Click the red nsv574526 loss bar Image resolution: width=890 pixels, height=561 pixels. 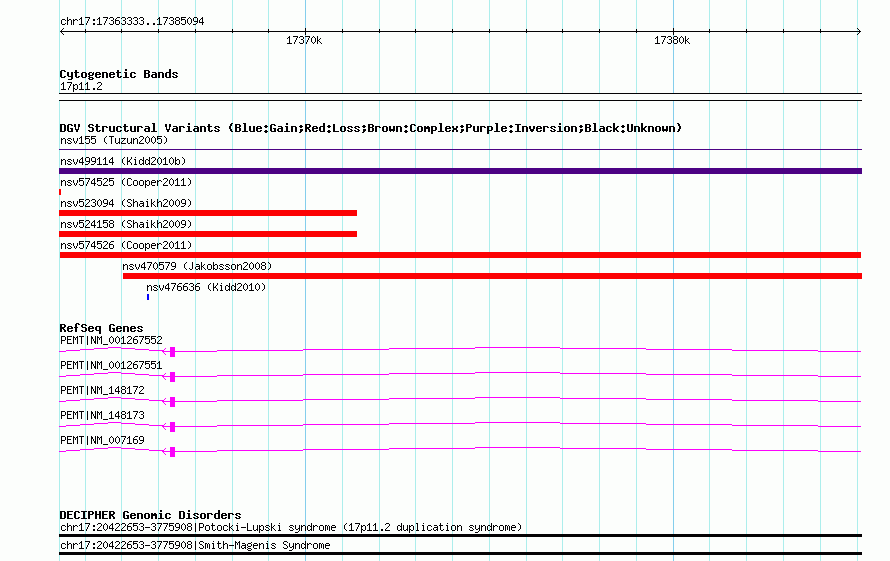click(460, 255)
